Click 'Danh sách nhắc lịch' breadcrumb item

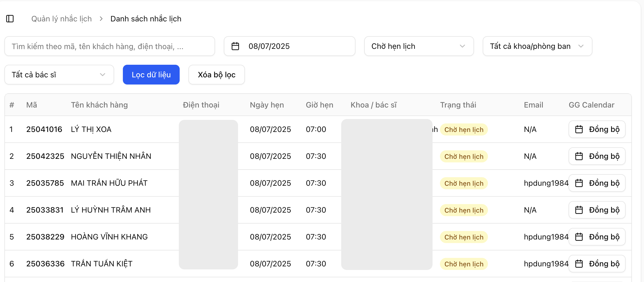point(146,19)
